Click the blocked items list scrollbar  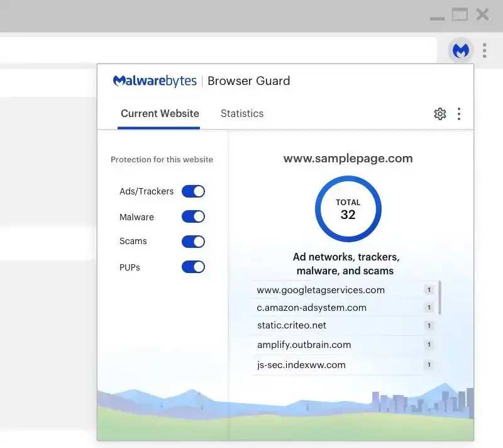point(439,298)
